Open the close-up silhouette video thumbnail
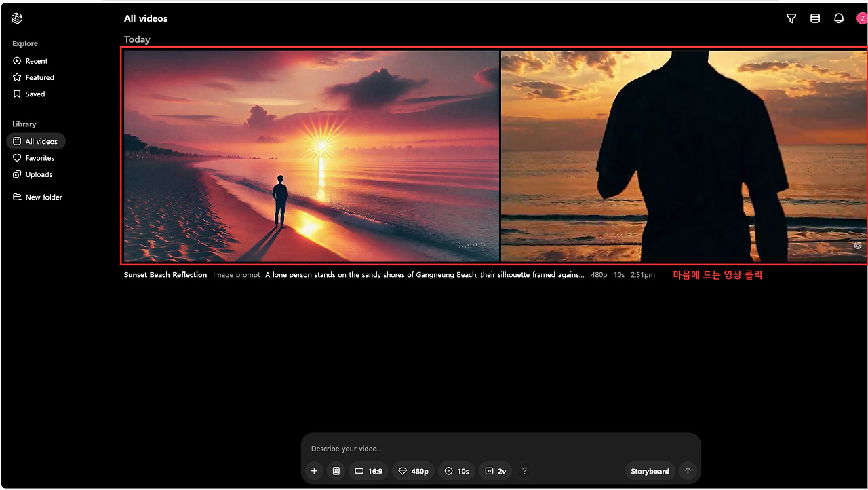Viewport: 868px width, 490px height. [684, 156]
